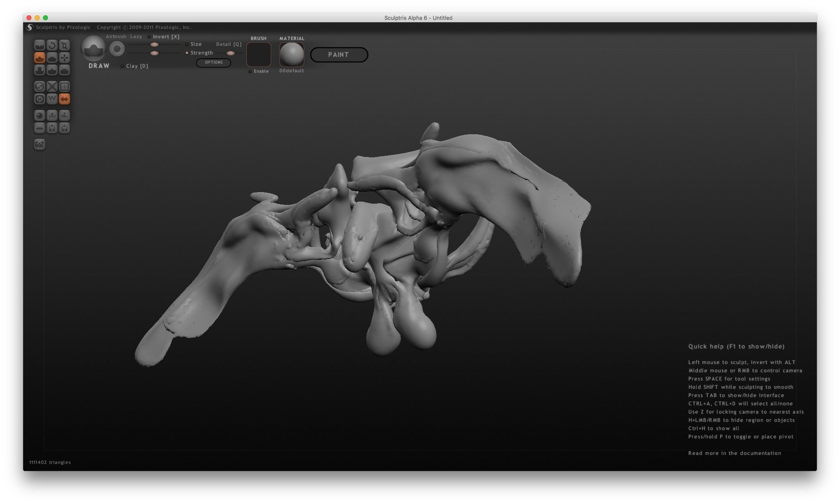Screen dimensions: 840x504
Task: Click the large Draw brush preview sphere
Action: (93, 48)
